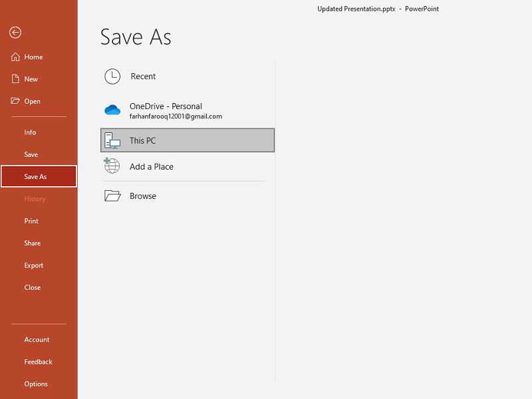Open the Print page
Viewport: 532px width, 399px height.
(39, 221)
